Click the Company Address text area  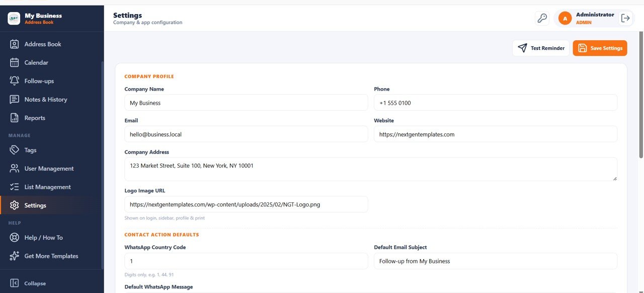[x=371, y=169]
